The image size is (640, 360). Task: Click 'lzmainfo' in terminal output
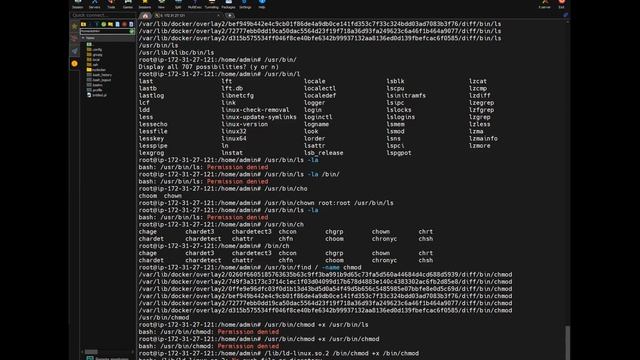pyautogui.click(x=483, y=138)
